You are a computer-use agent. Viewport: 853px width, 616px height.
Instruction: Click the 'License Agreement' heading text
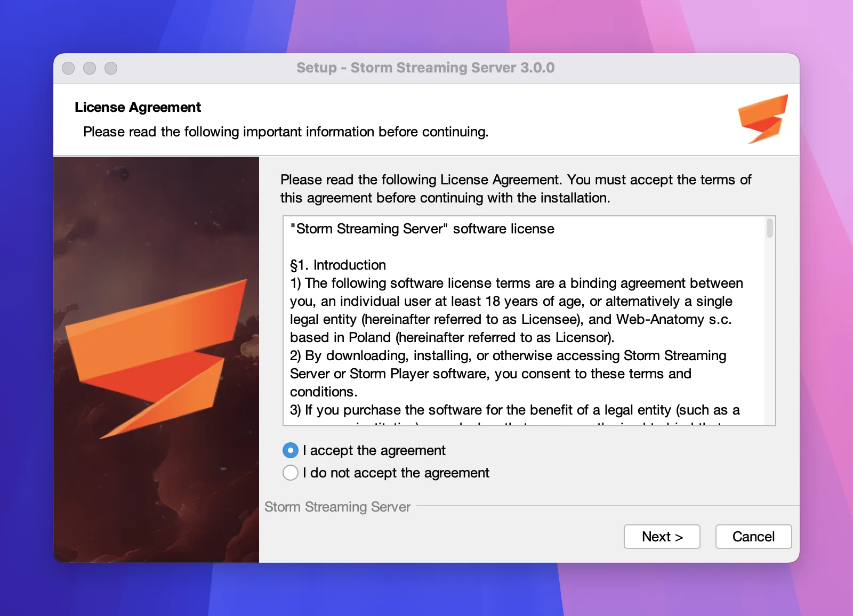pyautogui.click(x=137, y=107)
